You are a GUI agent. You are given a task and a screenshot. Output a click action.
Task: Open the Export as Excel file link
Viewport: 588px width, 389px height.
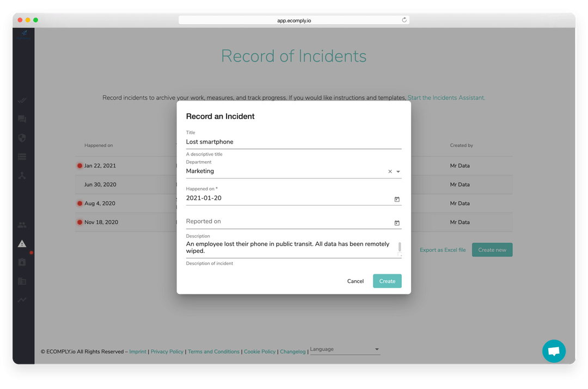coord(442,250)
